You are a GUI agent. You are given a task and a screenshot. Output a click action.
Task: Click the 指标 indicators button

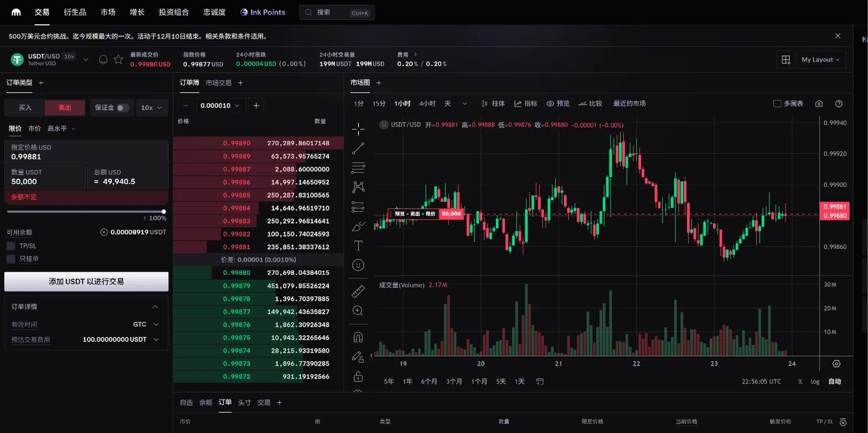525,104
